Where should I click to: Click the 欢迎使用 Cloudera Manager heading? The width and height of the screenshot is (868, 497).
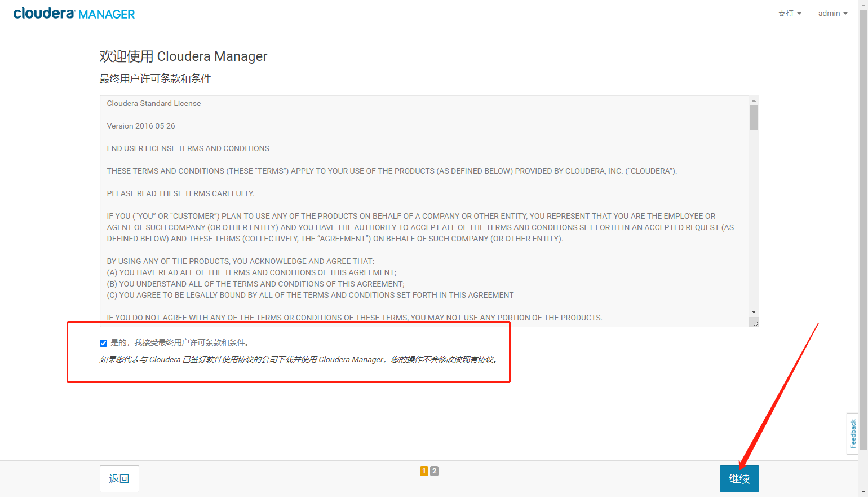183,56
